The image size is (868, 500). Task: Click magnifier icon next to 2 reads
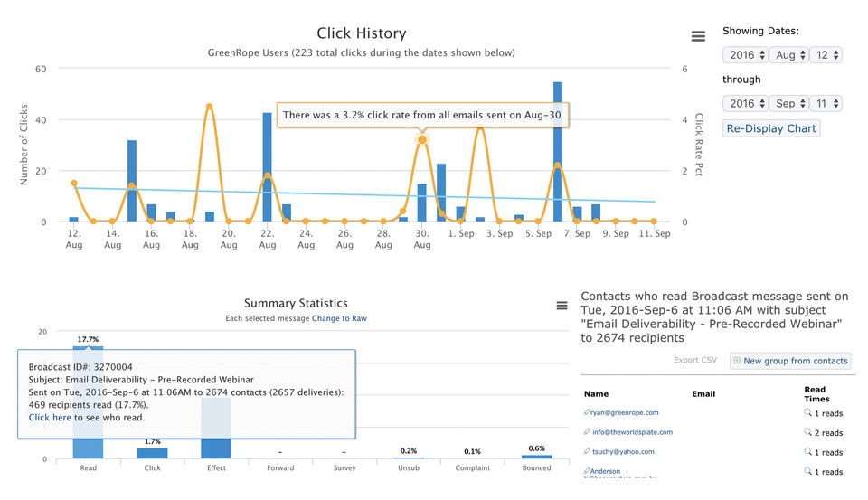point(808,432)
